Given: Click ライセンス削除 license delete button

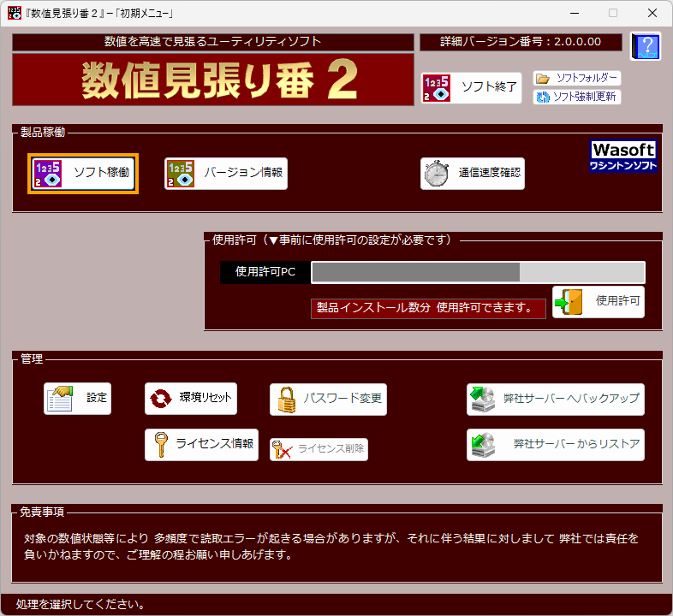Looking at the screenshot, I should click(x=319, y=449).
